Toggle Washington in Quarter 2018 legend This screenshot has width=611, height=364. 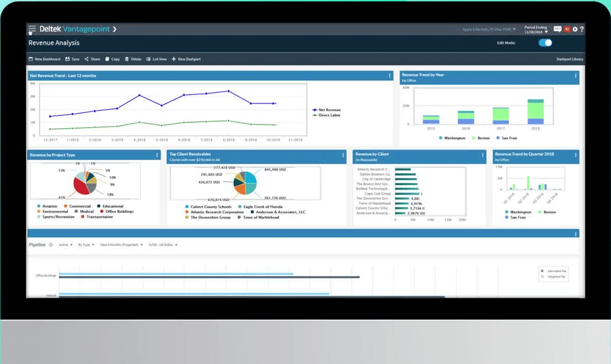[518, 212]
